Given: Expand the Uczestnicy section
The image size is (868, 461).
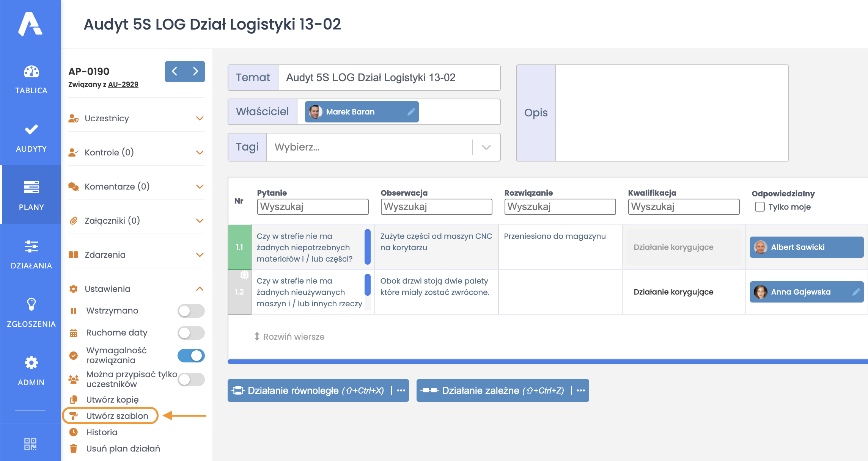Looking at the screenshot, I should [x=200, y=118].
